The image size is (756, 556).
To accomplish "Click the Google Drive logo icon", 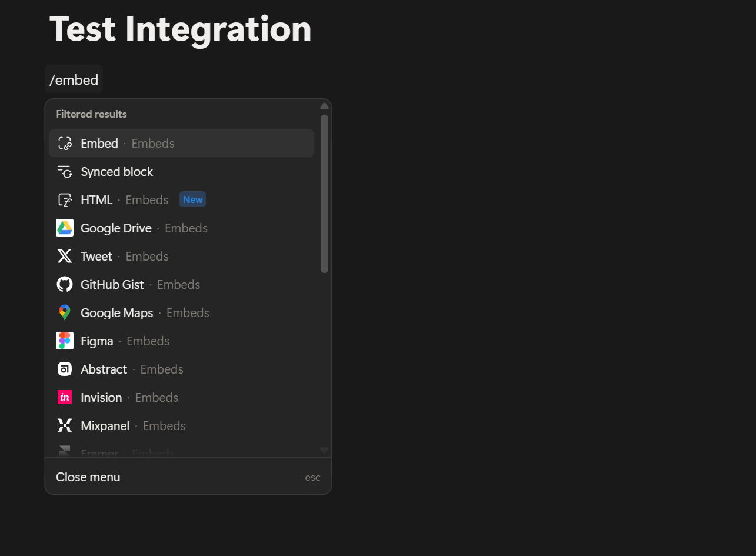I will click(x=65, y=228).
